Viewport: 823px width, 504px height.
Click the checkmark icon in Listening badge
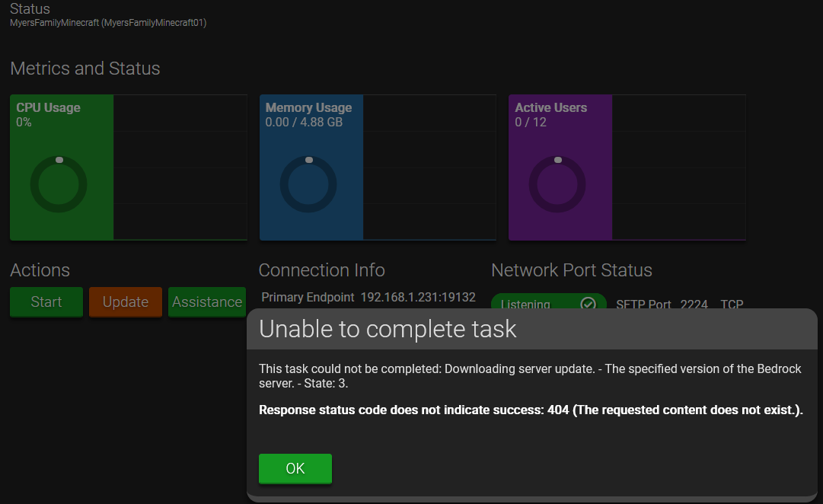pyautogui.click(x=588, y=304)
